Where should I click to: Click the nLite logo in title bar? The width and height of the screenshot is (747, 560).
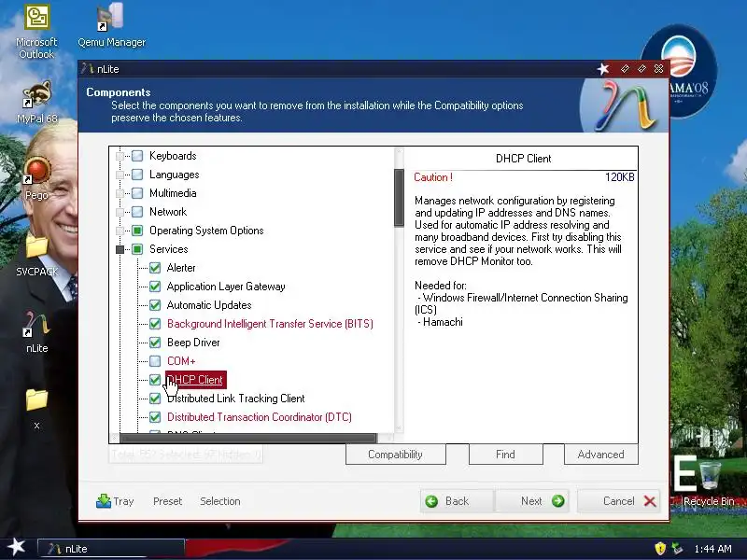pos(87,68)
